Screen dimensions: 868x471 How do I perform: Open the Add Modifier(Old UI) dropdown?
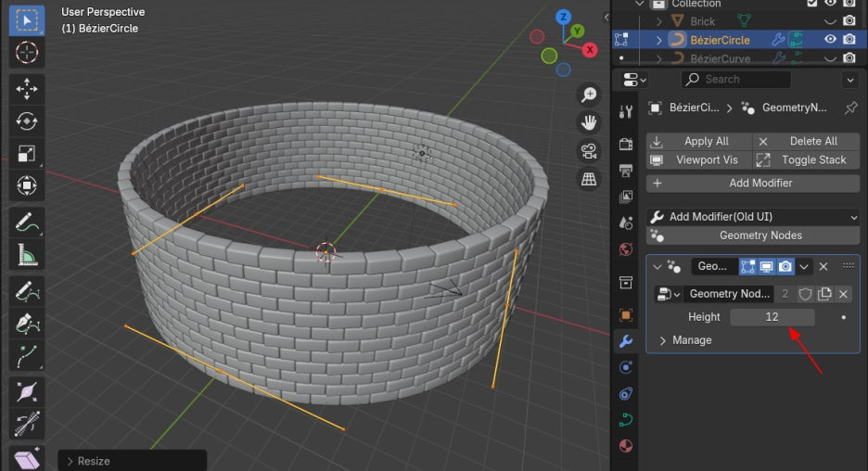(753, 217)
